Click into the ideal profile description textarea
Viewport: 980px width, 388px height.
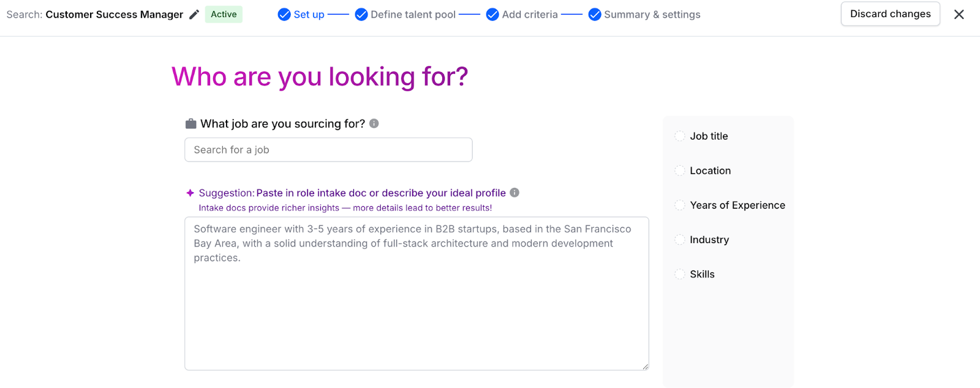pyautogui.click(x=417, y=294)
